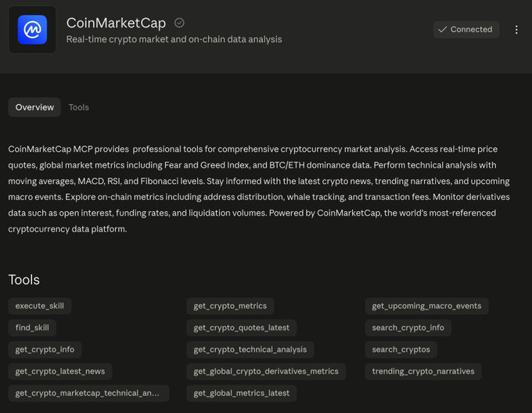Select the search_cryptos tool chip

(401, 350)
